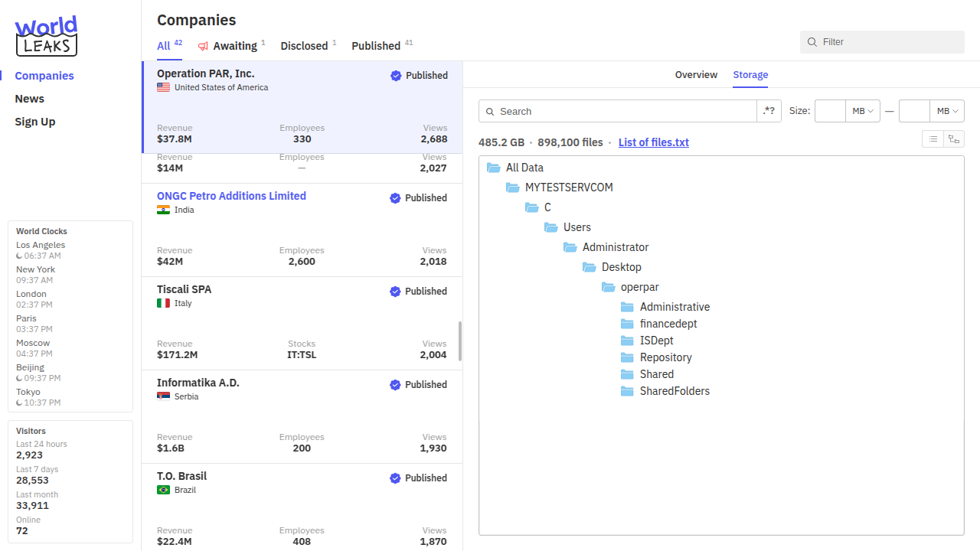Click the World Leaks logo
The width and height of the screenshot is (980, 551).
point(46,36)
